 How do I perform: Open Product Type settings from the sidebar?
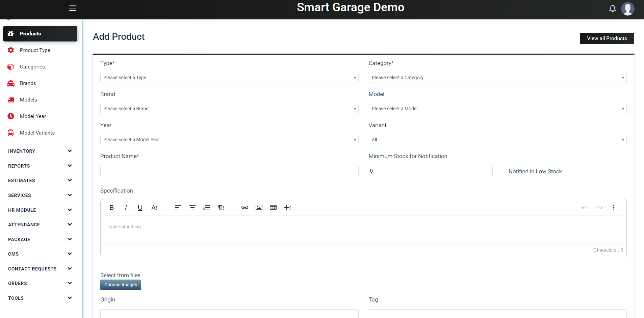10,50
